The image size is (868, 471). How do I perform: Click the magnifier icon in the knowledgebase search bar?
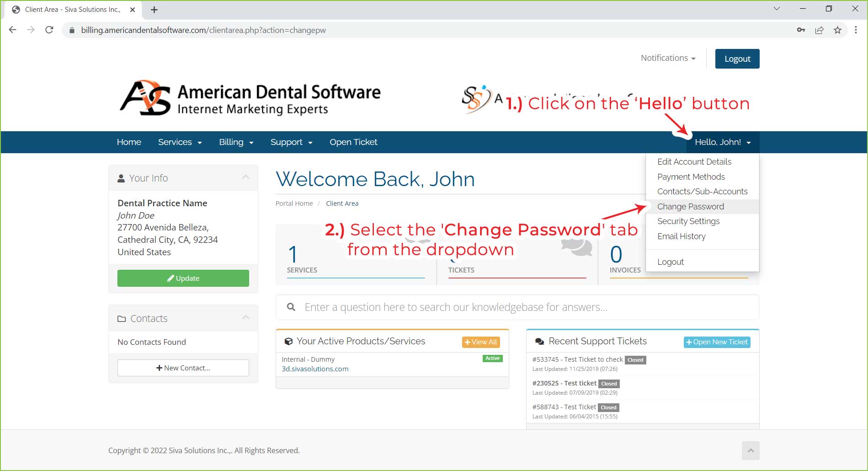(291, 307)
